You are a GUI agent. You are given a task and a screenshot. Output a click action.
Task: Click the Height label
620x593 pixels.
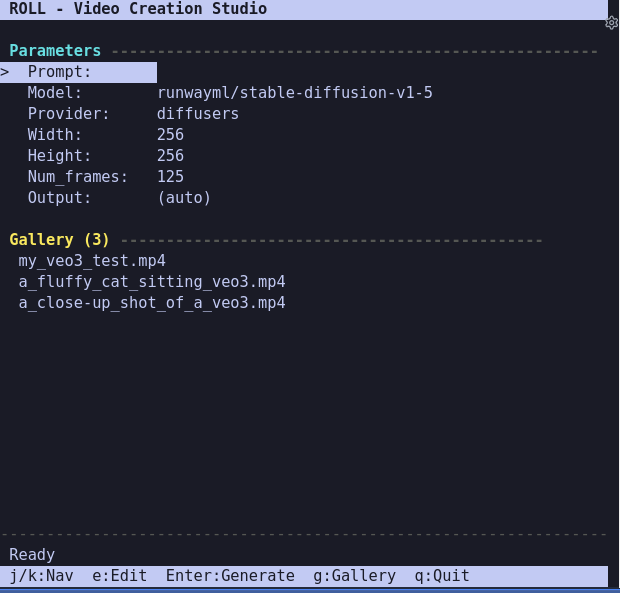tap(59, 156)
